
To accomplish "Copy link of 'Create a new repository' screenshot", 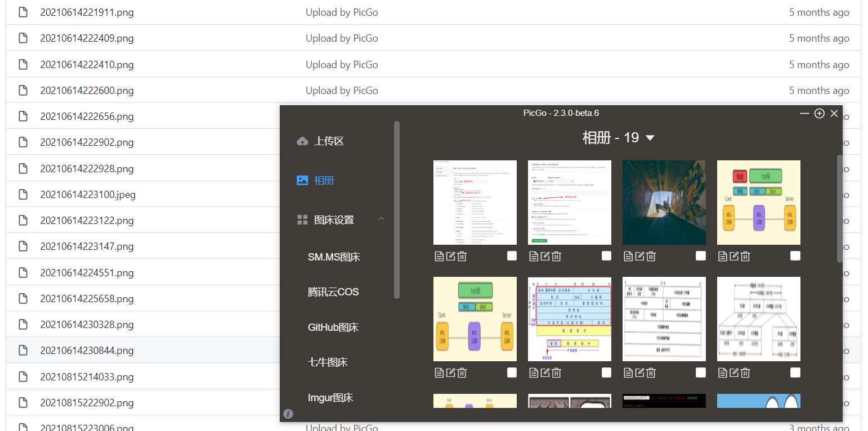I will click(x=534, y=257).
